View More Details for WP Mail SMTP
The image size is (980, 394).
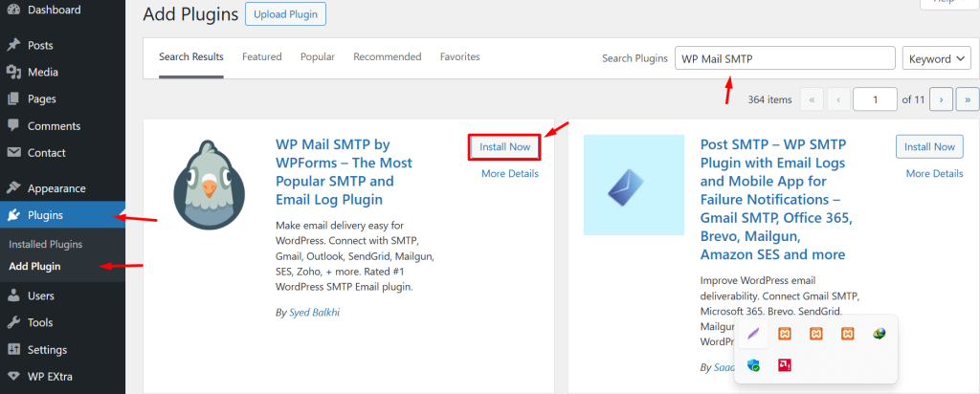coord(509,174)
